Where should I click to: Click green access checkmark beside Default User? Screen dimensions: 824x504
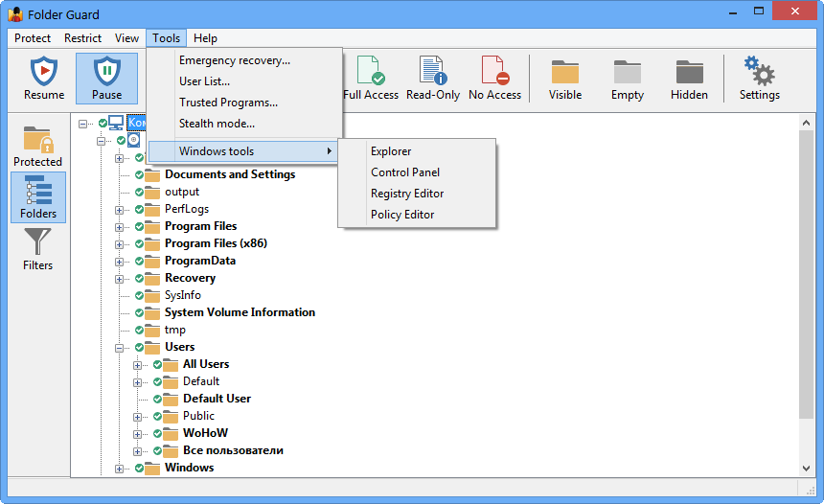(x=157, y=399)
